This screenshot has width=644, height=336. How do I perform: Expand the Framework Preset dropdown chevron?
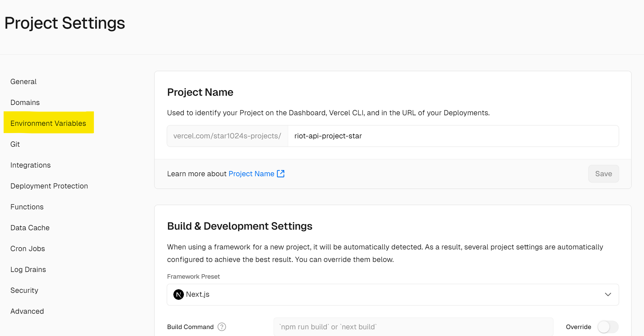pyautogui.click(x=608, y=294)
